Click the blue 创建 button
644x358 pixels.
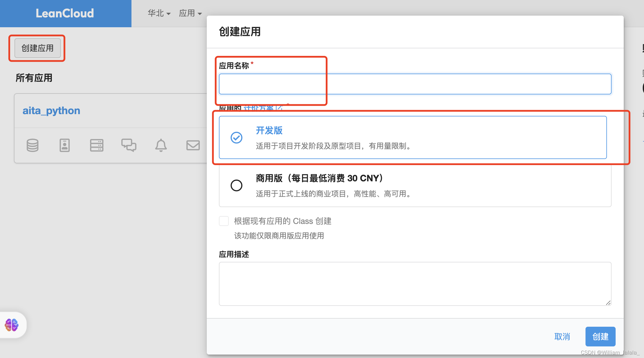click(x=600, y=337)
